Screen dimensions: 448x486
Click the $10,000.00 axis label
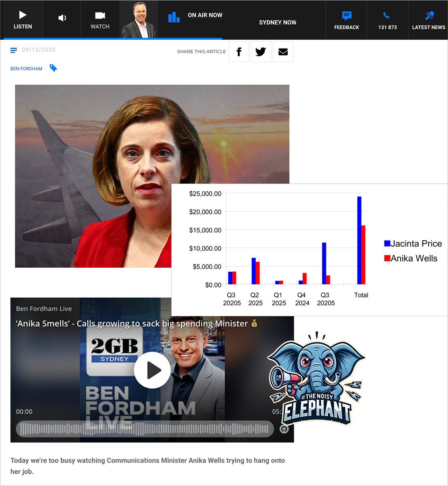205,248
